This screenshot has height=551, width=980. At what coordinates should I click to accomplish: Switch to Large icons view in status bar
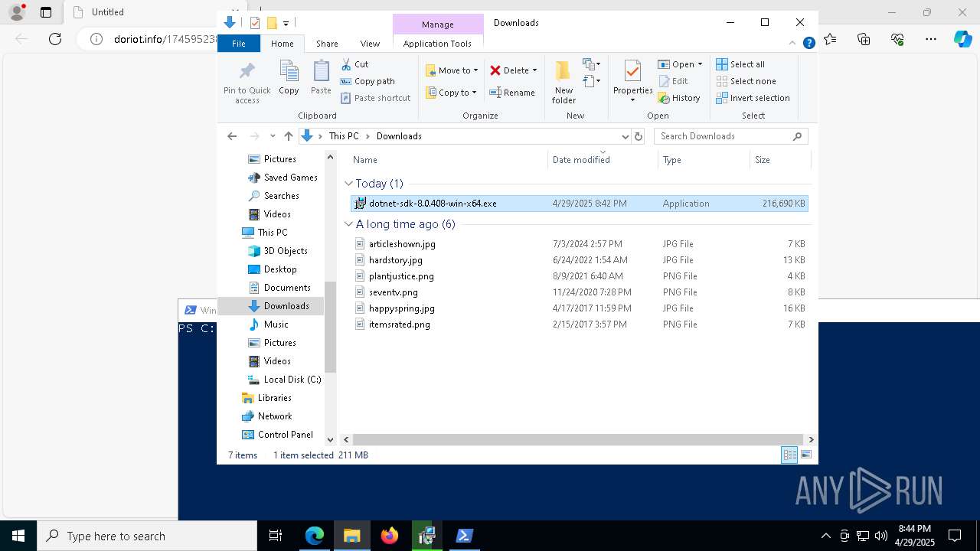pyautogui.click(x=805, y=455)
